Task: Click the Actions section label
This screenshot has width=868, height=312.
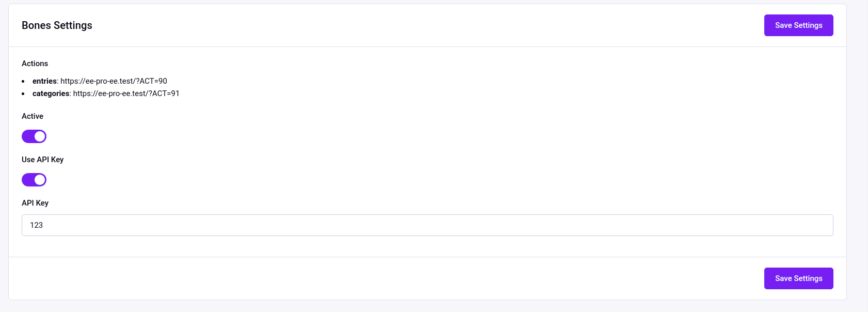Action: coord(35,64)
